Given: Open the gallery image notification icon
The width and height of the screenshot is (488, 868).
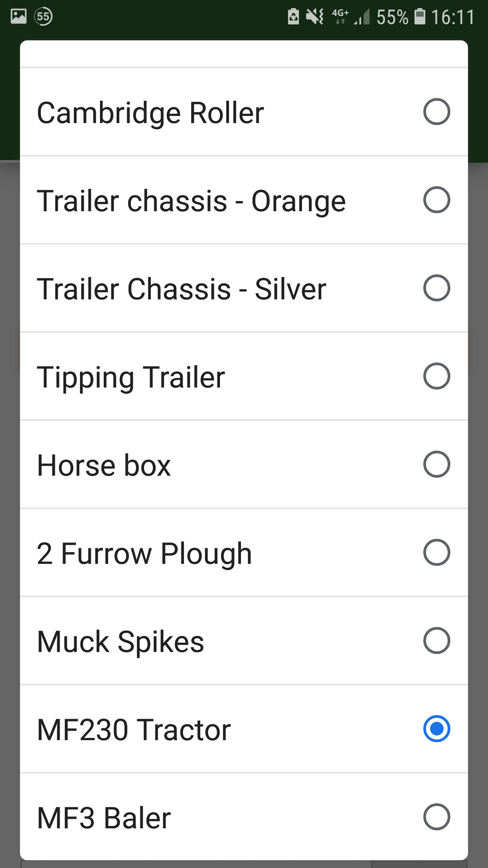Looking at the screenshot, I should click(x=19, y=16).
